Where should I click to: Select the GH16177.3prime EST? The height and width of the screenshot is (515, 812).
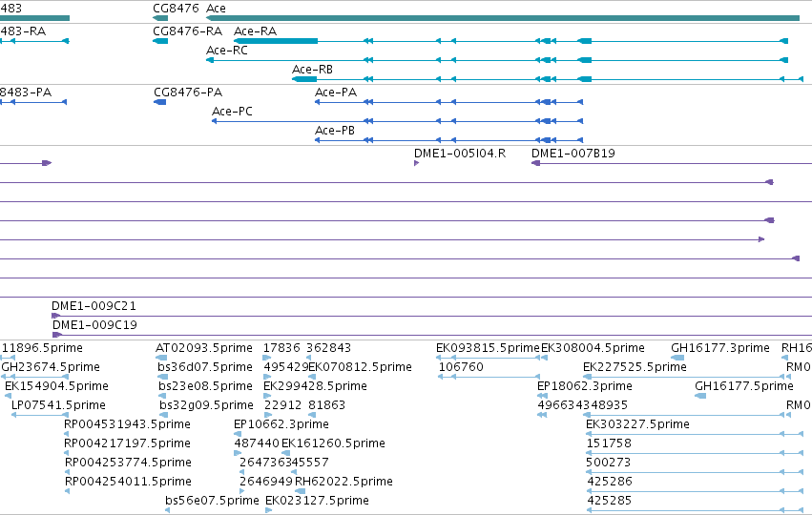tap(720, 348)
